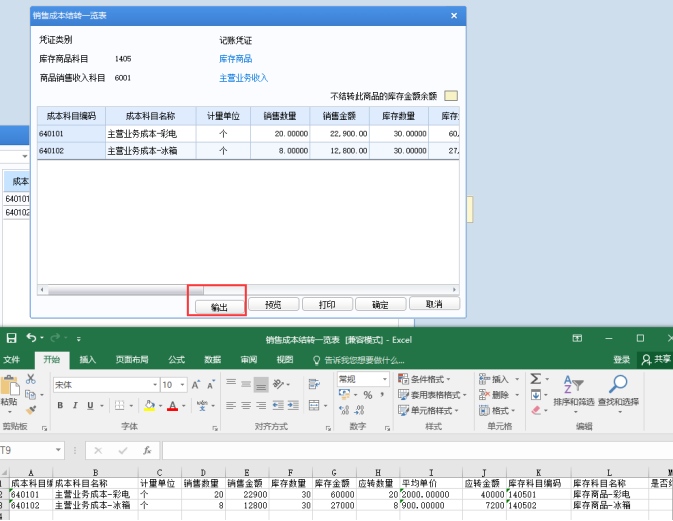Click the 主营业务收入 blue link
Viewport: 673px width, 521px height.
pos(243,78)
